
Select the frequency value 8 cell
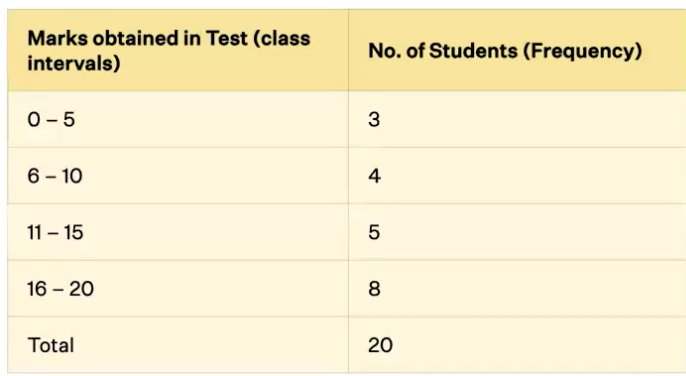(517, 288)
